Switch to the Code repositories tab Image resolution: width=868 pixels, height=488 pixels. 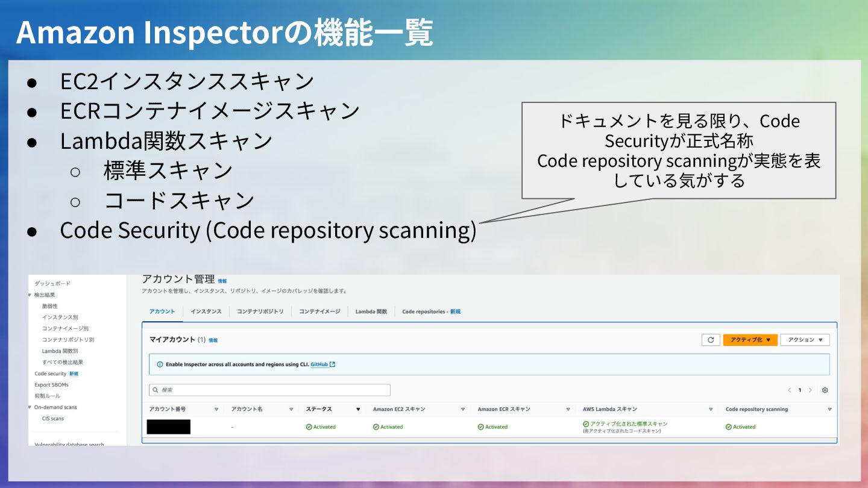[x=431, y=311]
